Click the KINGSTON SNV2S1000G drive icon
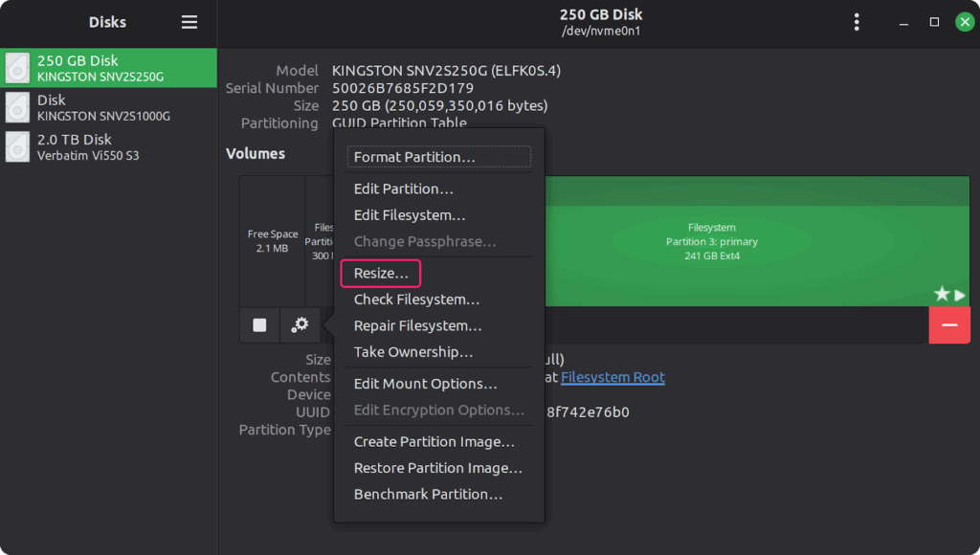 pyautogui.click(x=17, y=107)
